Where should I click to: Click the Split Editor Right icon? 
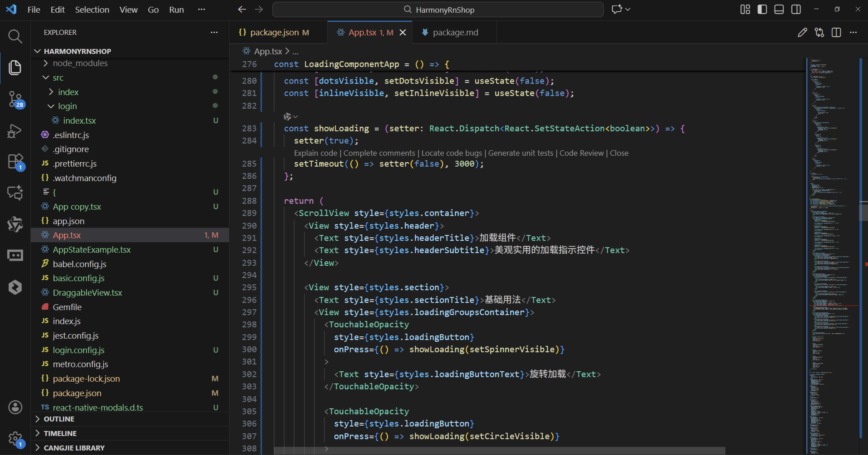pos(836,32)
